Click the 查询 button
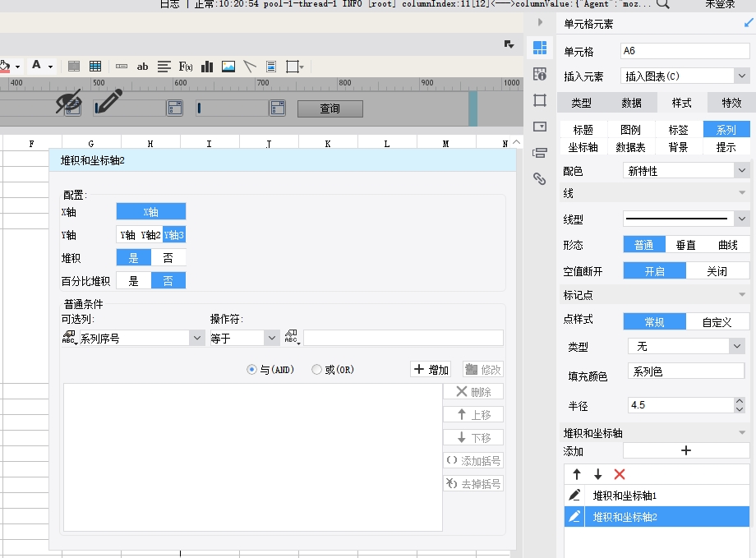The width and height of the screenshot is (756, 558). pyautogui.click(x=330, y=109)
